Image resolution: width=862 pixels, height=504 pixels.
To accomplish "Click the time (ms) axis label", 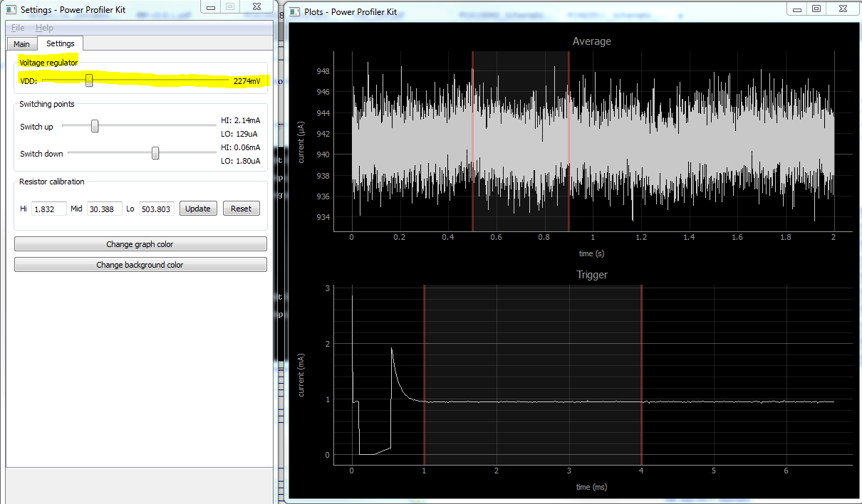I will click(x=591, y=487).
